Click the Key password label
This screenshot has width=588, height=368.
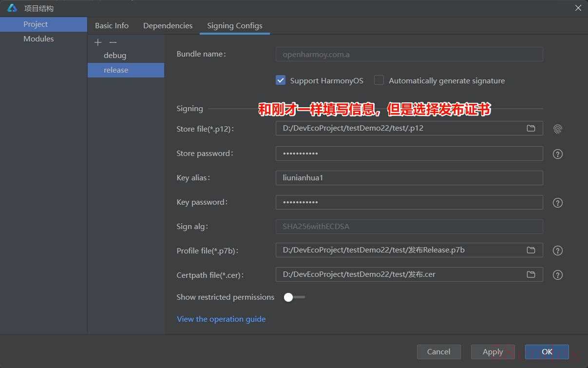click(202, 202)
